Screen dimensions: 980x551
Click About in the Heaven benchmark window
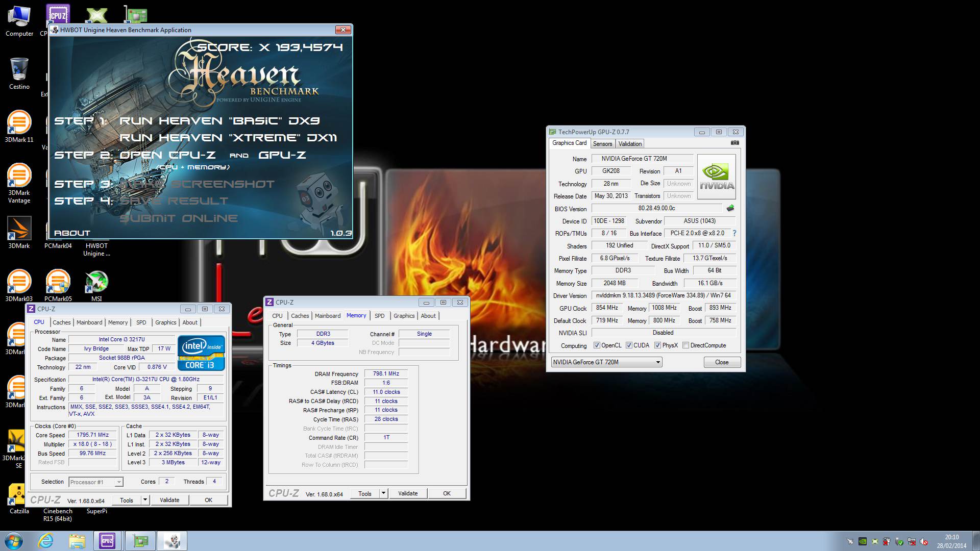pos(72,233)
